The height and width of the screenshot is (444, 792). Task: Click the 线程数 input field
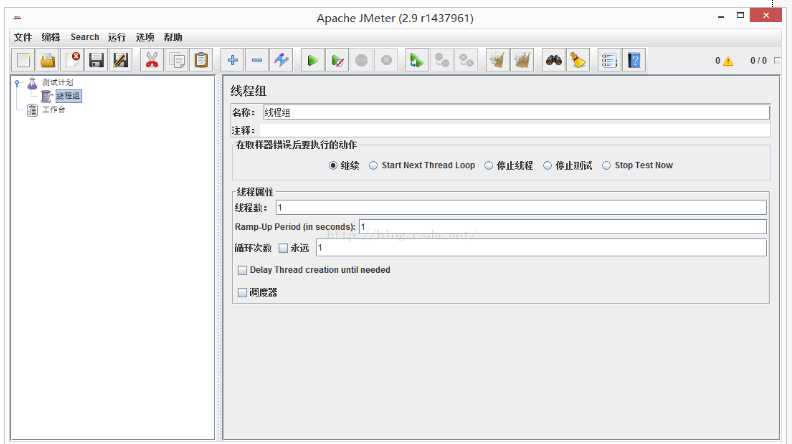[x=521, y=208]
